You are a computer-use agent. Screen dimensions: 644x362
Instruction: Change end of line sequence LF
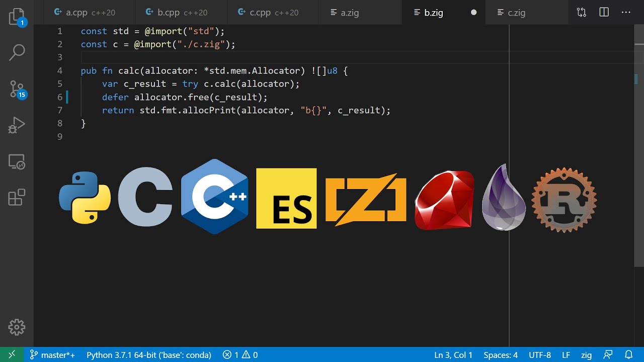[566, 355]
